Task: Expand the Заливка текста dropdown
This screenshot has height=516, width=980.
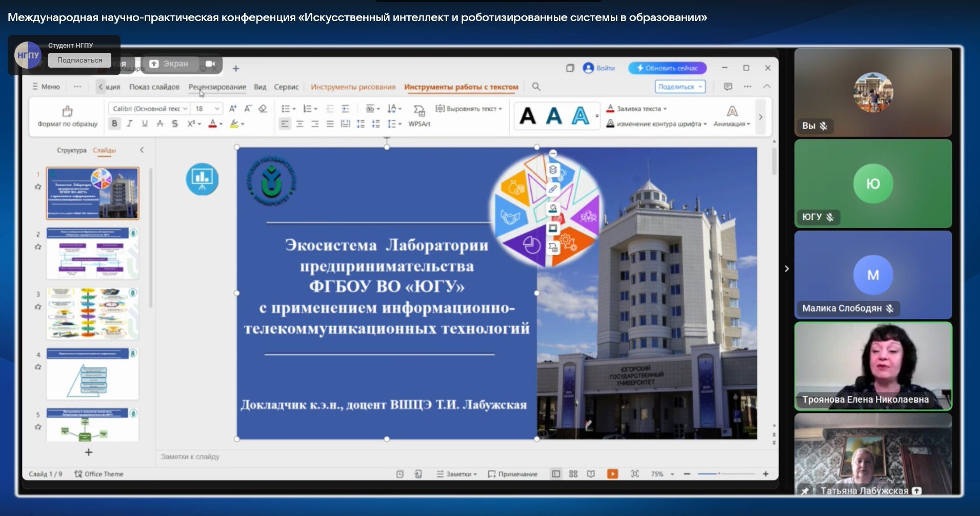Action: 665,109
